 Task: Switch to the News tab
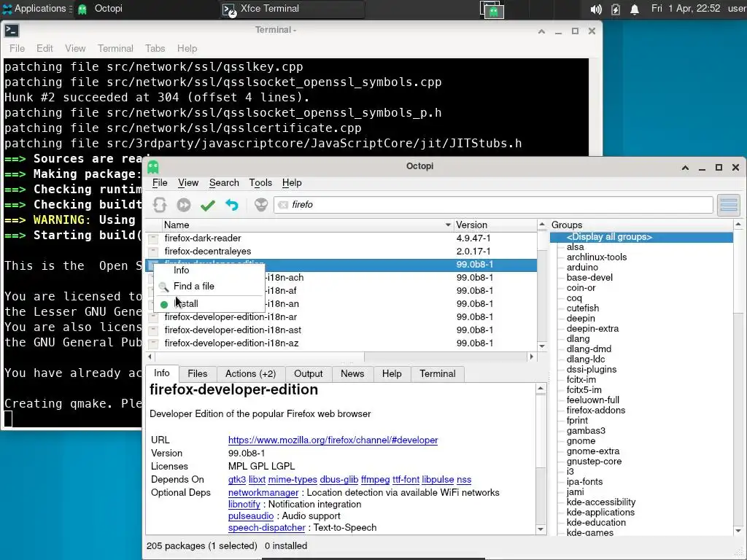352,374
